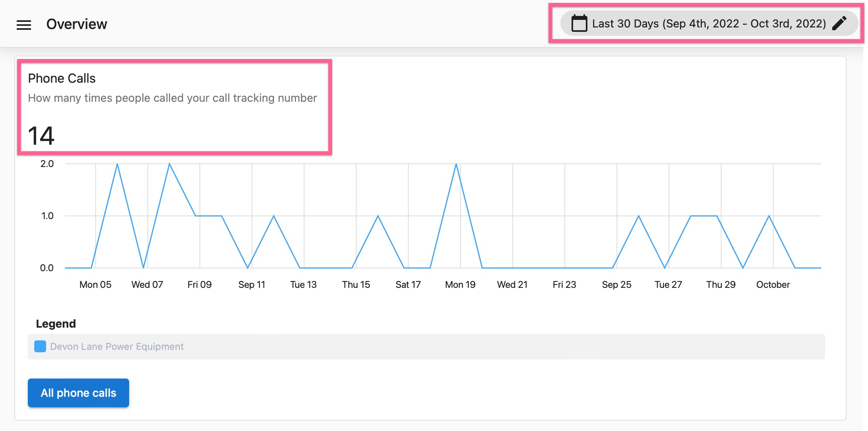This screenshot has width=868, height=431.
Task: Click the Thu 29 axis label
Action: coord(721,285)
